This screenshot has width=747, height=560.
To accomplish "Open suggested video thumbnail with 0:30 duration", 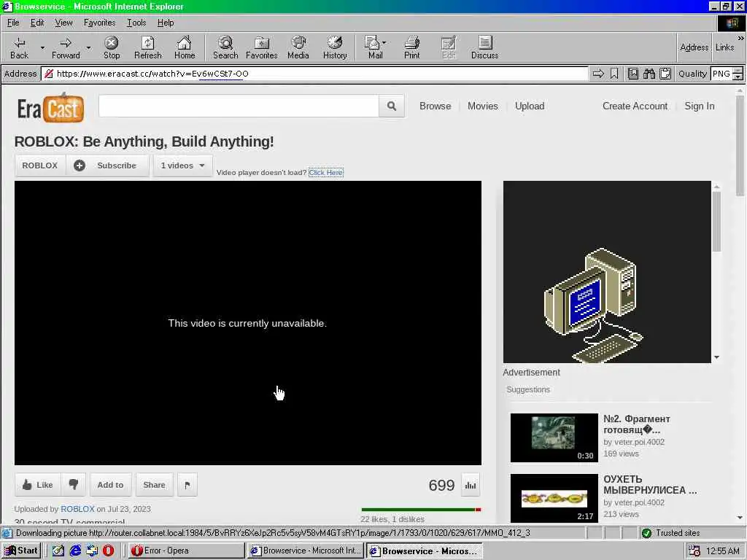I will pos(554,437).
